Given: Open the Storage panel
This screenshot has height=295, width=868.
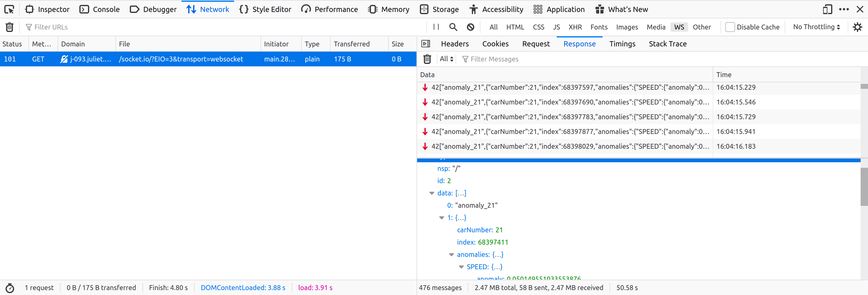Looking at the screenshot, I should [439, 10].
